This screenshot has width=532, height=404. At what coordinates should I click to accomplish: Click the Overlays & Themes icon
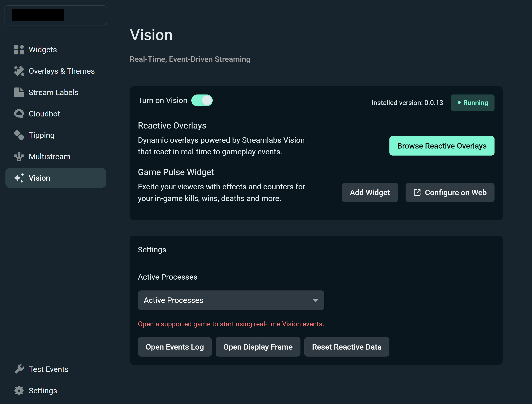tap(19, 71)
